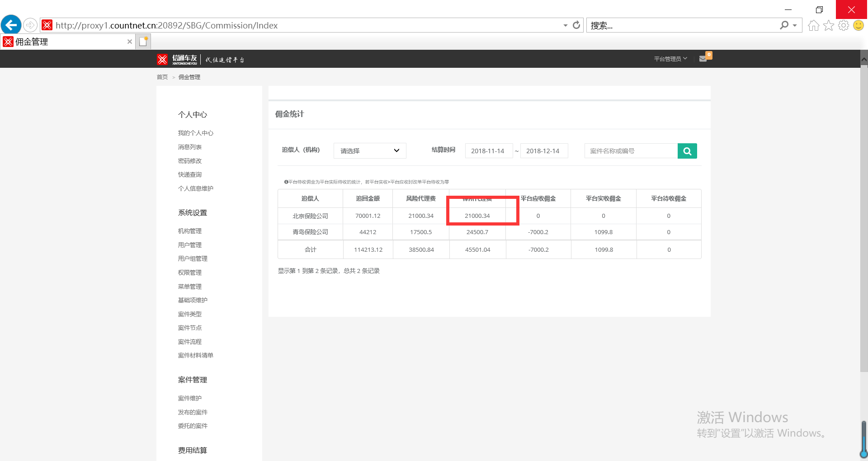Open 我的个人中心 link
Viewport: 868px width, 461px height.
click(195, 133)
